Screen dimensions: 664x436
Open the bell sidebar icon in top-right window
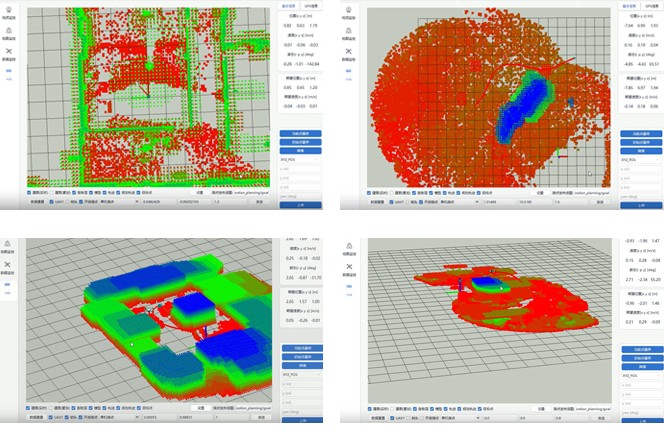pyautogui.click(x=349, y=30)
